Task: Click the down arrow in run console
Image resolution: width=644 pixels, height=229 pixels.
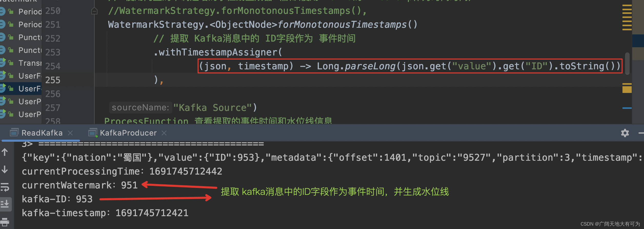Action: click(5, 169)
